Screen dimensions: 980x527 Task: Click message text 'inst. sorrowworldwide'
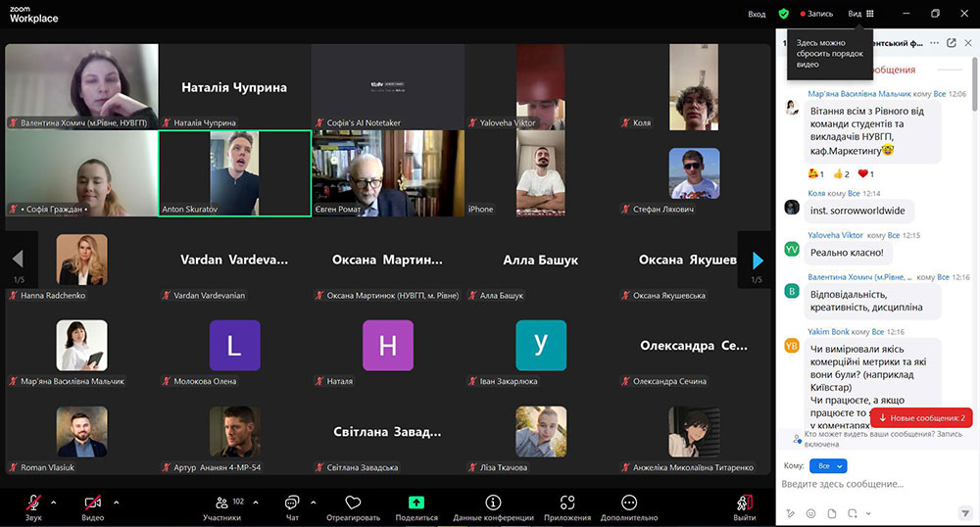(x=857, y=211)
